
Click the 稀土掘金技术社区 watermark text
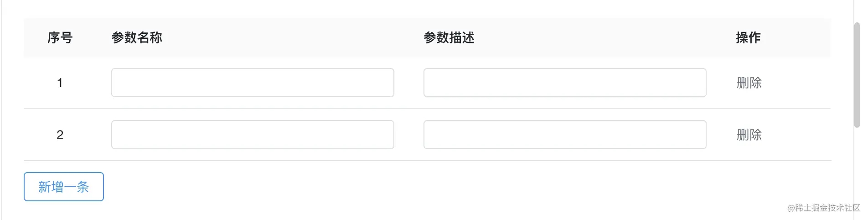point(825,208)
